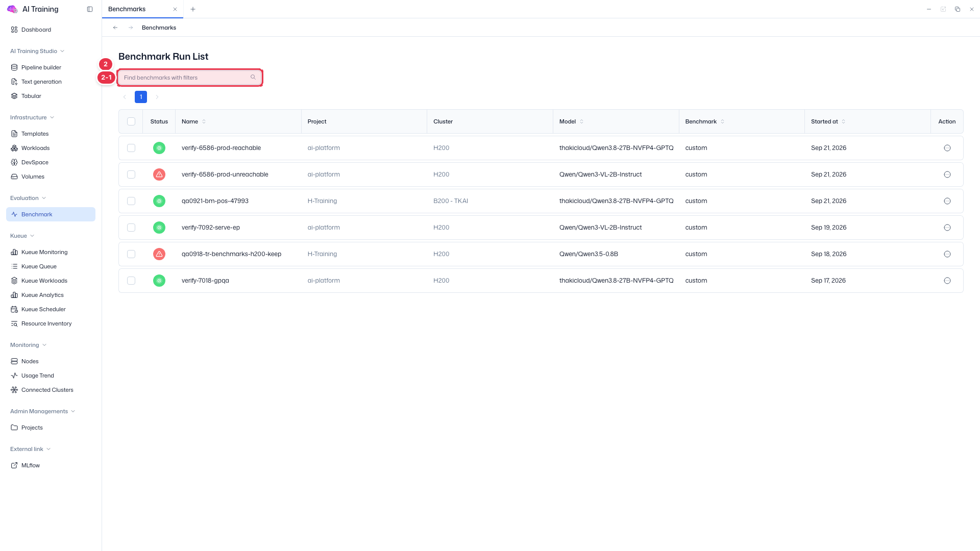
Task: Open action menu for verify-7018-gpqa
Action: 947,281
